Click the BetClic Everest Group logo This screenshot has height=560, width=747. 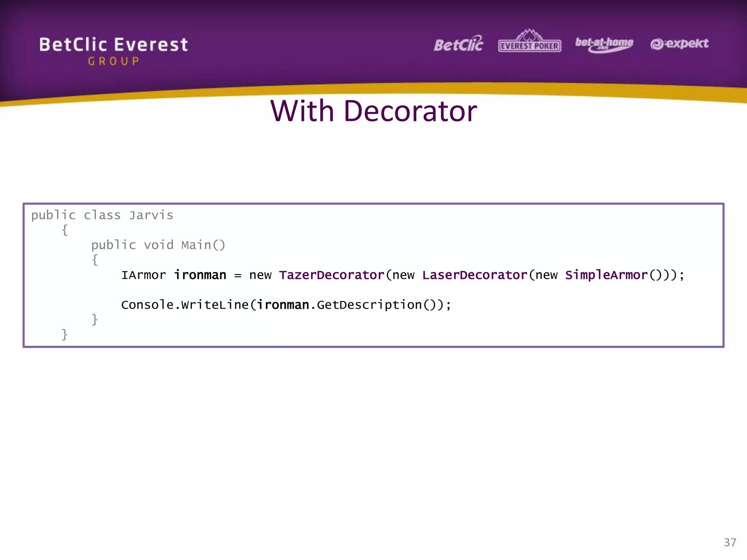113,51
